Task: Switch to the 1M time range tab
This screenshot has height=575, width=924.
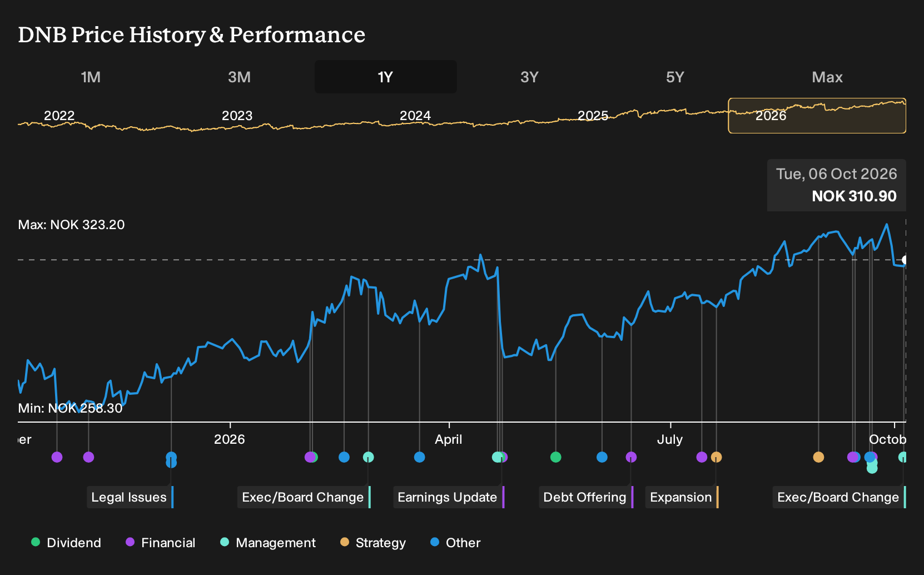Action: [x=91, y=77]
